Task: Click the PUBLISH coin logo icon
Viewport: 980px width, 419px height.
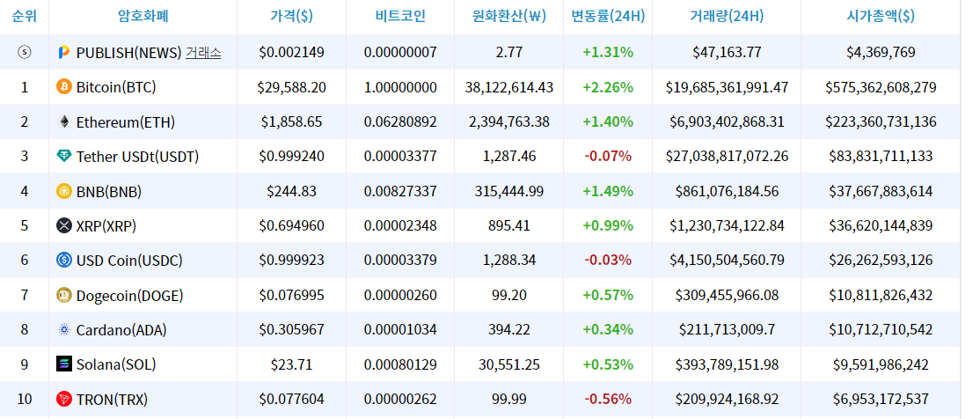Action: pyautogui.click(x=63, y=53)
